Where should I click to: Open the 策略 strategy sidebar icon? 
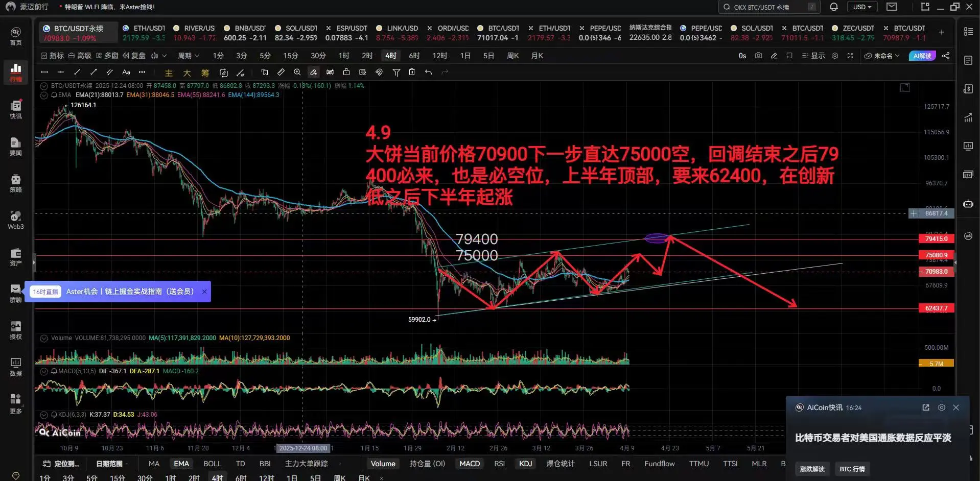[16, 183]
